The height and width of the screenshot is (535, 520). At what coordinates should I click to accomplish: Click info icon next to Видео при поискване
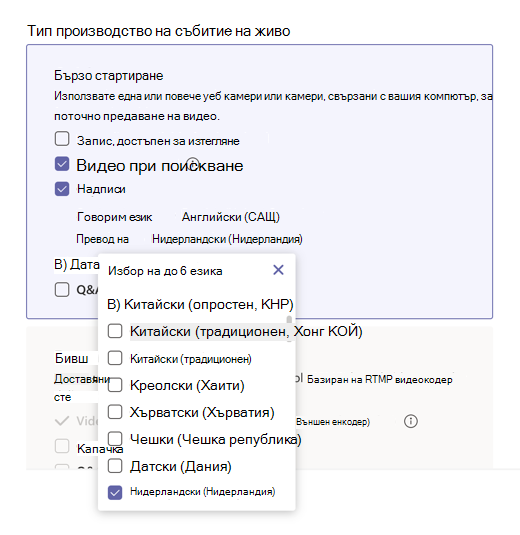[x=193, y=163]
